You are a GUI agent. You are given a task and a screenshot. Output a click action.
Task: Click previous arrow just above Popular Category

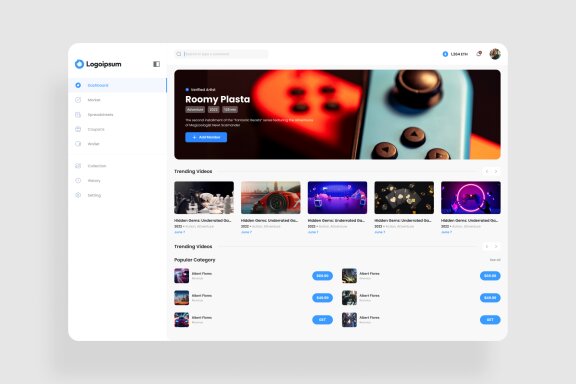tap(487, 246)
